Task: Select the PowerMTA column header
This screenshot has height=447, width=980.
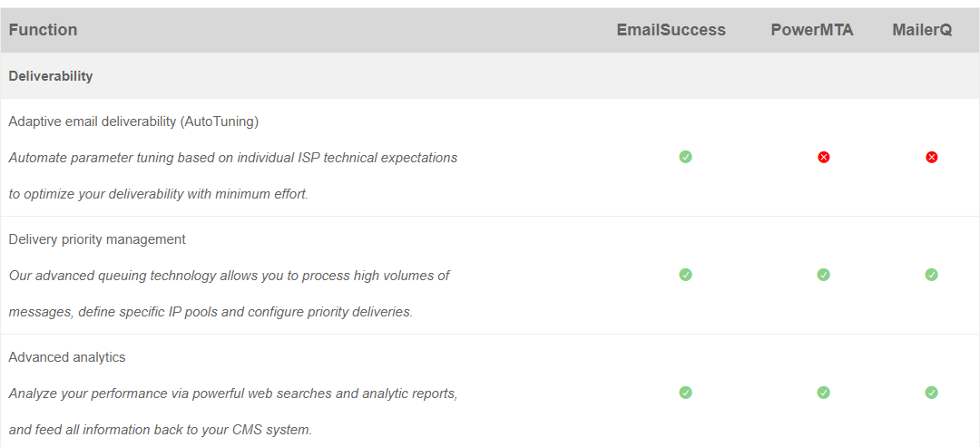Action: click(x=812, y=30)
